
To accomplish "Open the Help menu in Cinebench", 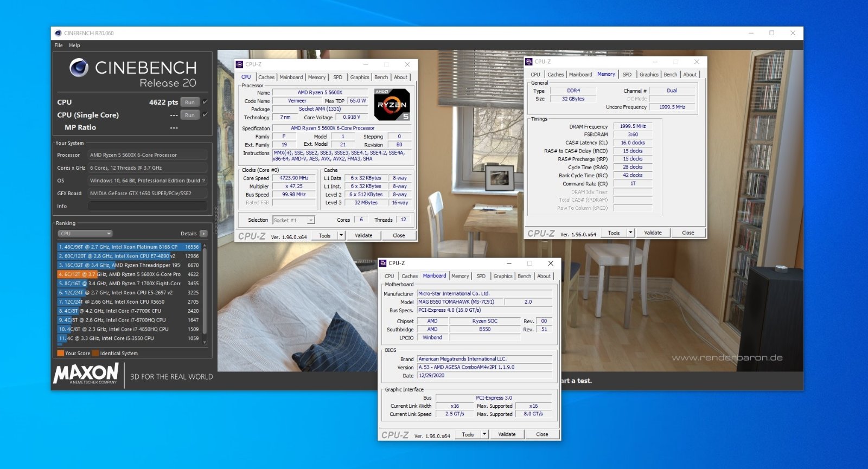I will point(74,46).
